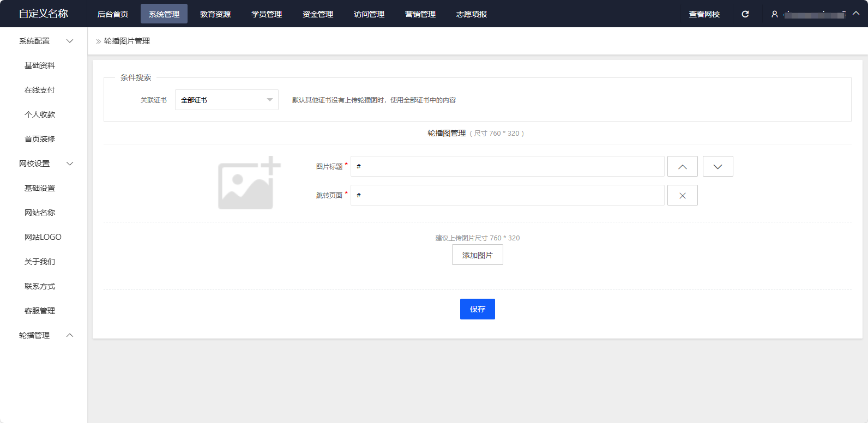Open the 关联证书 dropdown
Image resolution: width=868 pixels, height=423 pixels.
click(x=227, y=100)
